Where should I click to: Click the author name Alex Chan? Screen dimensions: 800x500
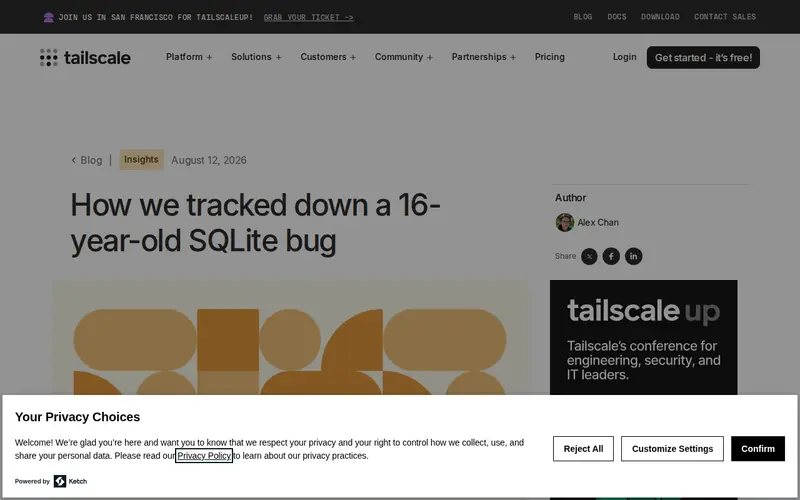[598, 222]
